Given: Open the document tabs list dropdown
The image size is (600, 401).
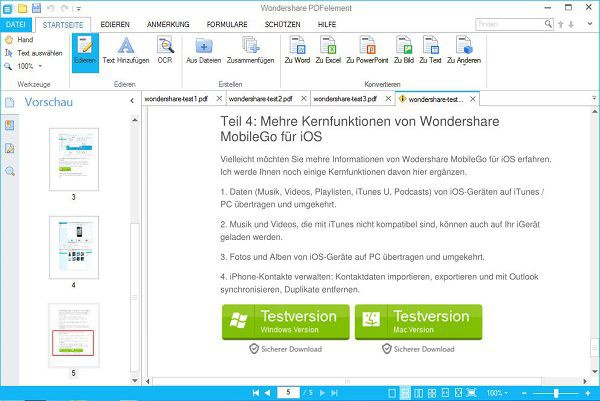Looking at the screenshot, I should (594, 98).
